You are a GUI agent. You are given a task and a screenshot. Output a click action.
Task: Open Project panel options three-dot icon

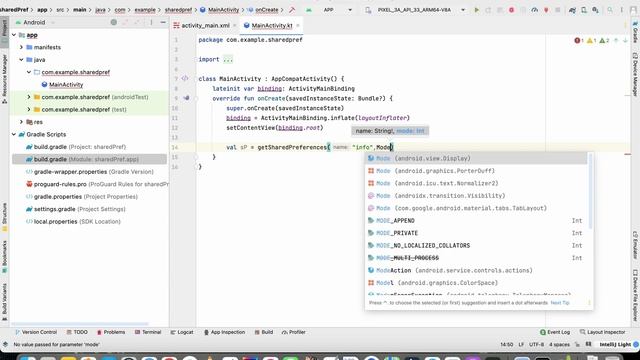(151, 22)
